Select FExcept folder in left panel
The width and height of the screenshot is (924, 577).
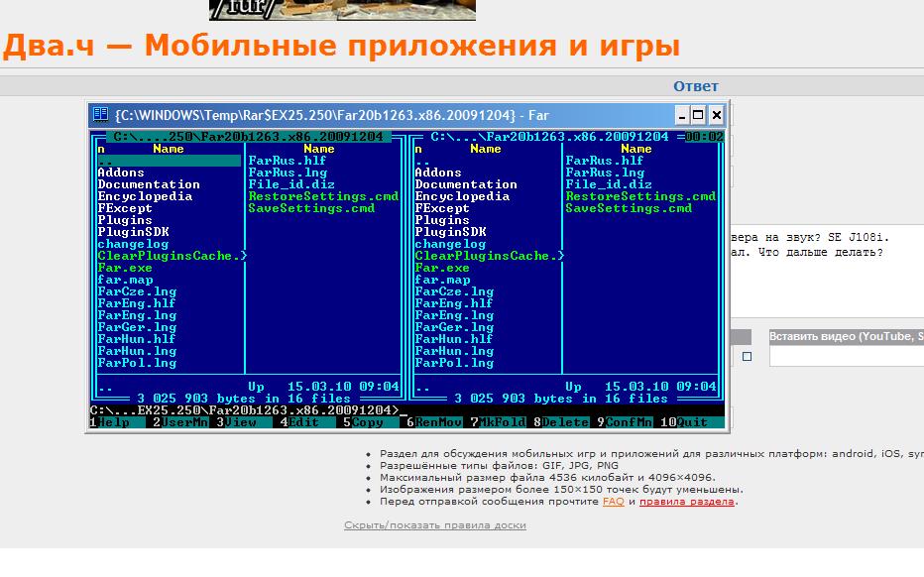pyautogui.click(x=125, y=208)
